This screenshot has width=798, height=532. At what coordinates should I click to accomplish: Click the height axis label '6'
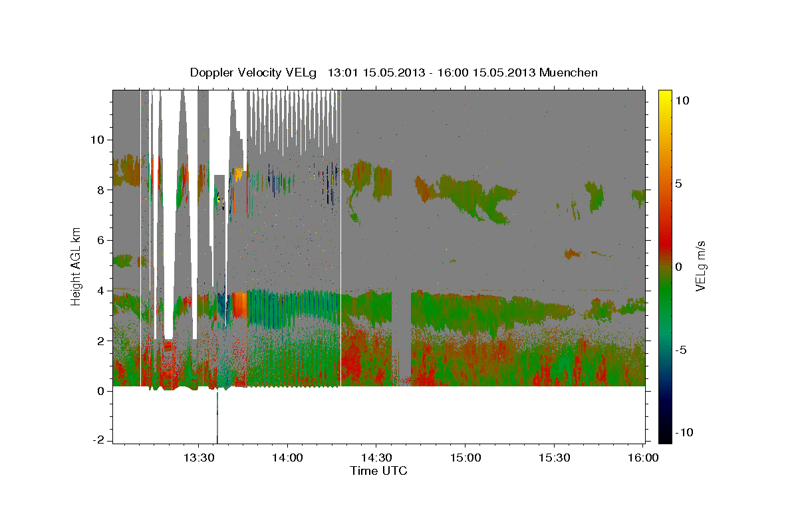(102, 240)
